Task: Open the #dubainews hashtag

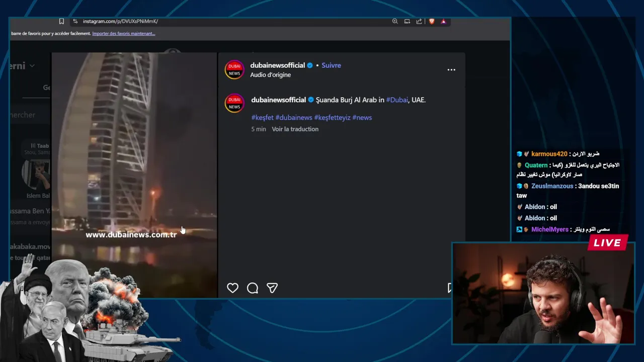Action: [x=294, y=118]
